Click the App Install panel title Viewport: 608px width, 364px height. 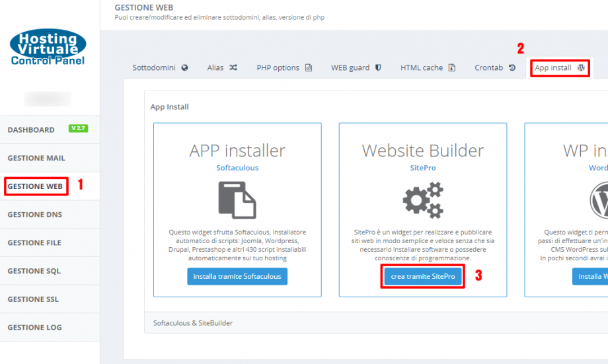(x=169, y=107)
